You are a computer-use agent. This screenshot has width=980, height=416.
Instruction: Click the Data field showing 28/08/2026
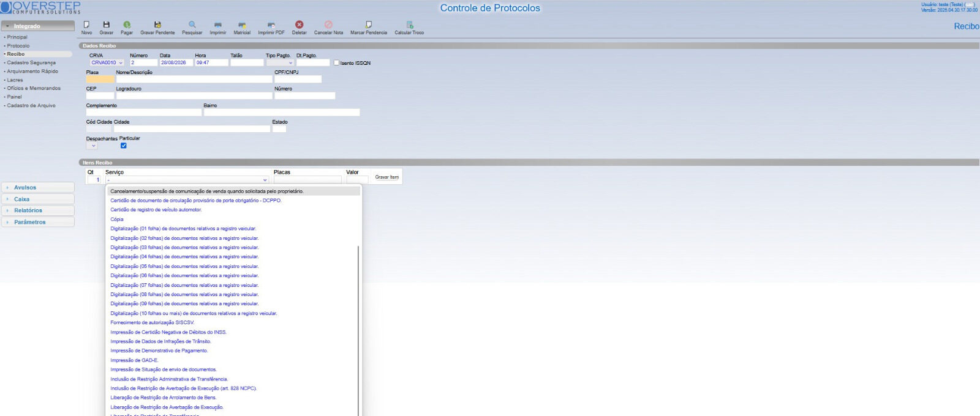pos(176,62)
